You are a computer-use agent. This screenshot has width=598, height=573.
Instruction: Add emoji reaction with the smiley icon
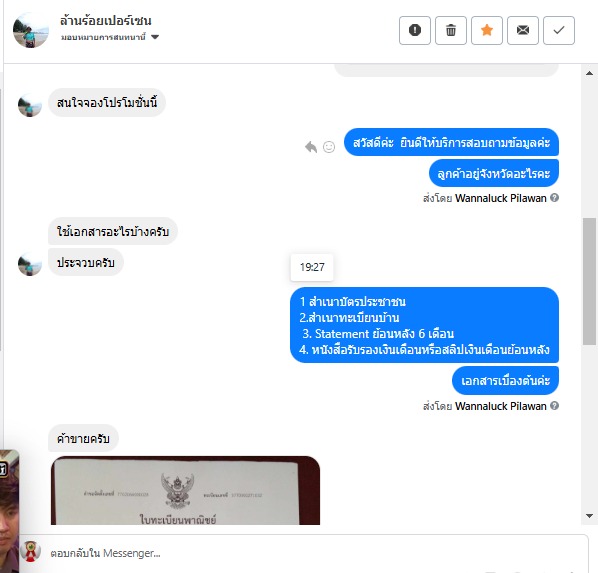pyautogui.click(x=329, y=147)
